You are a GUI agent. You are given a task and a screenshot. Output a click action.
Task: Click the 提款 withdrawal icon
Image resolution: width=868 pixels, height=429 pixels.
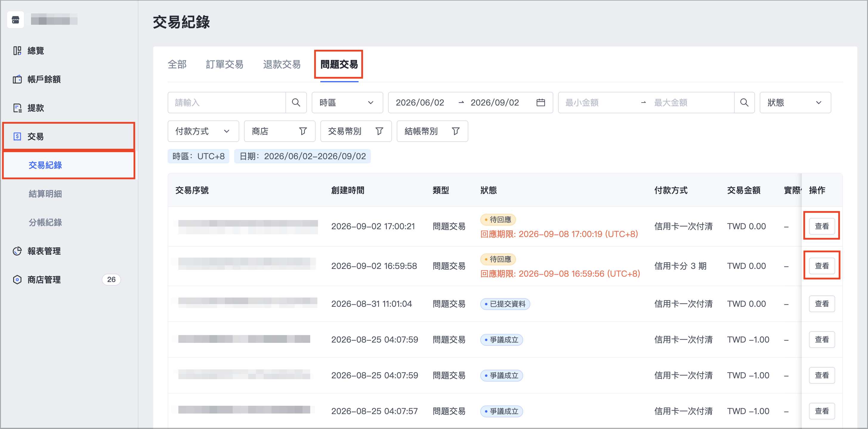[x=17, y=108]
